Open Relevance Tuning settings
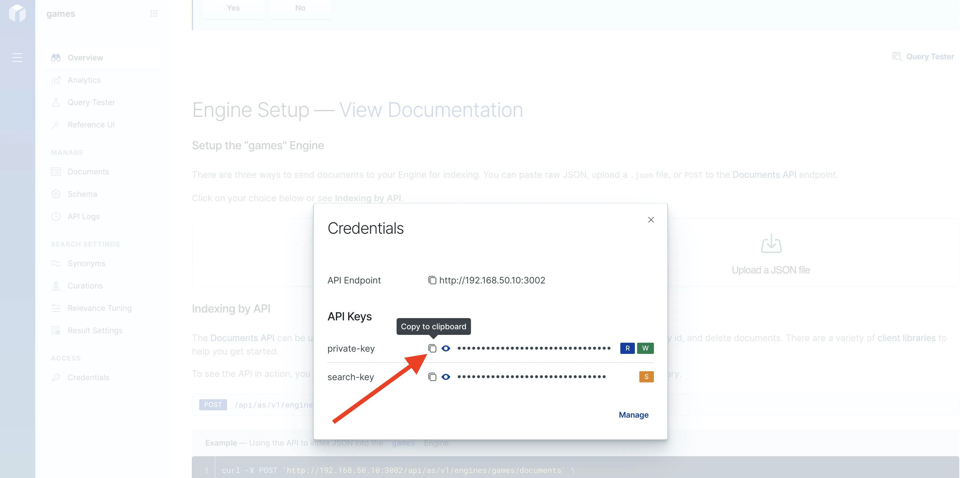The height and width of the screenshot is (478, 980). 100,308
